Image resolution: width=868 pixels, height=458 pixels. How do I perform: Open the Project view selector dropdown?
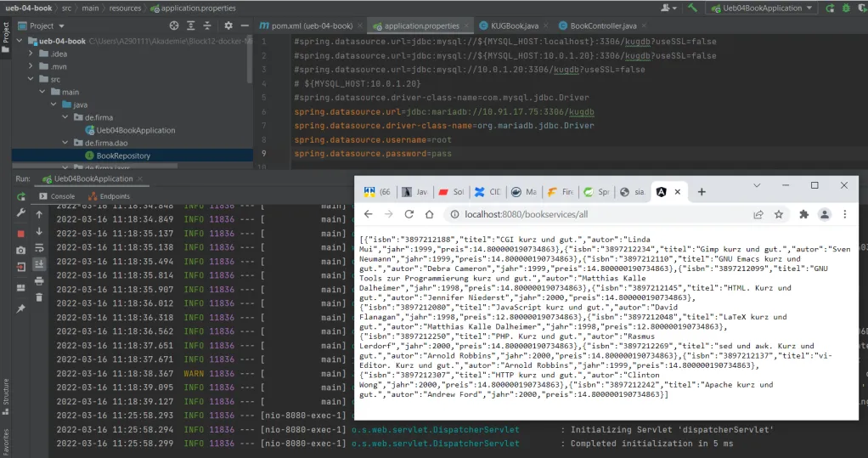pyautogui.click(x=42, y=25)
